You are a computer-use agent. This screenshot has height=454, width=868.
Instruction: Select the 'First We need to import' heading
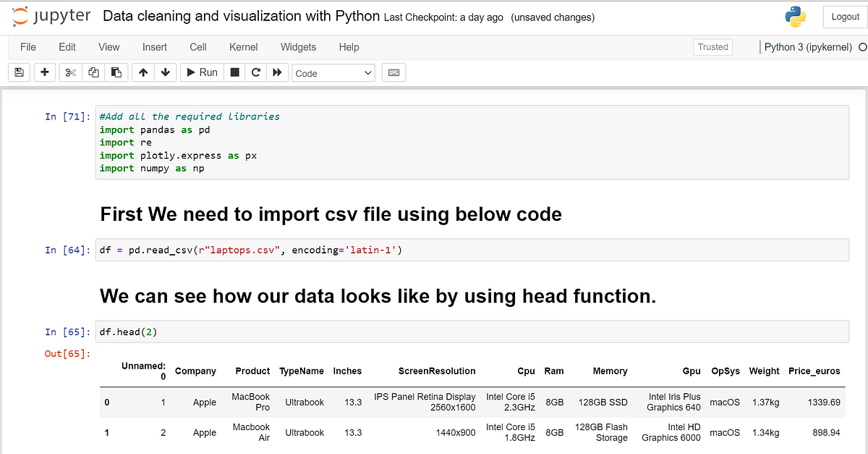(331, 214)
